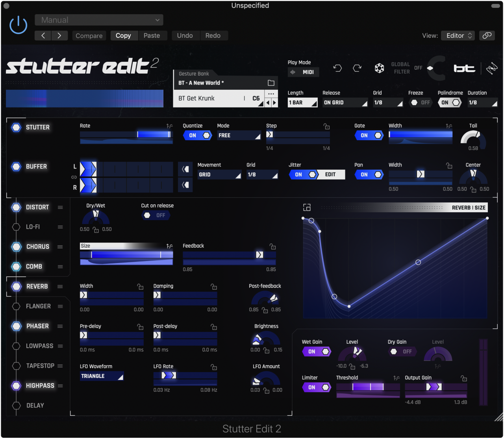This screenshot has width=504, height=439.
Task: Turn off the Palindrome toggle
Action: pyautogui.click(x=450, y=102)
